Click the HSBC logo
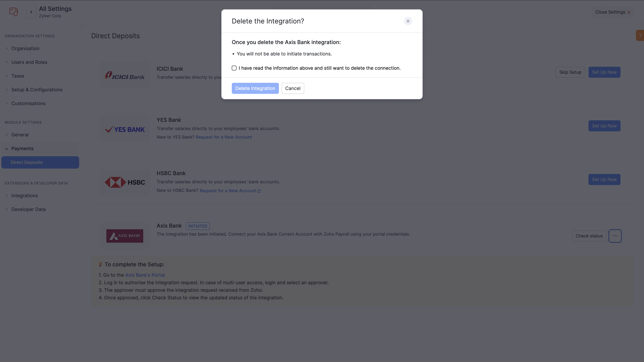644x362 pixels. (x=124, y=182)
